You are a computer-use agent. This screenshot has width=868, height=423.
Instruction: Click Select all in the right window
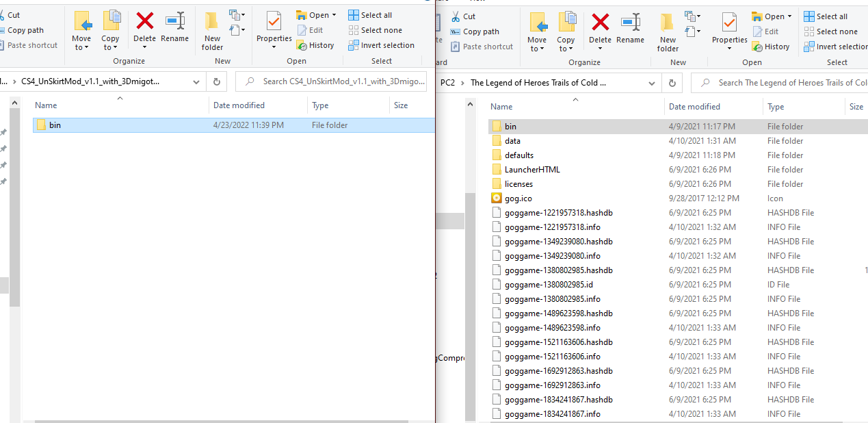tap(826, 16)
